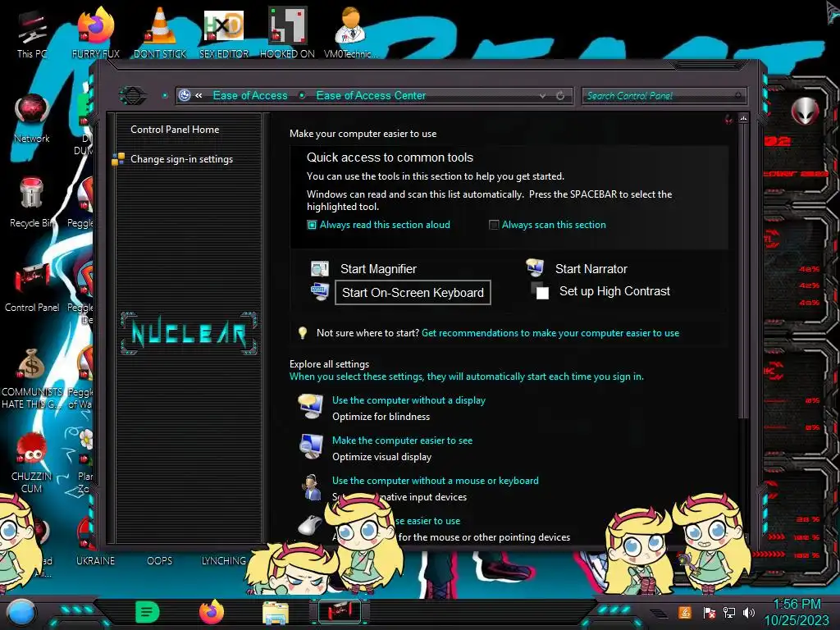Start Magnifier
The height and width of the screenshot is (630, 840).
pos(378,269)
